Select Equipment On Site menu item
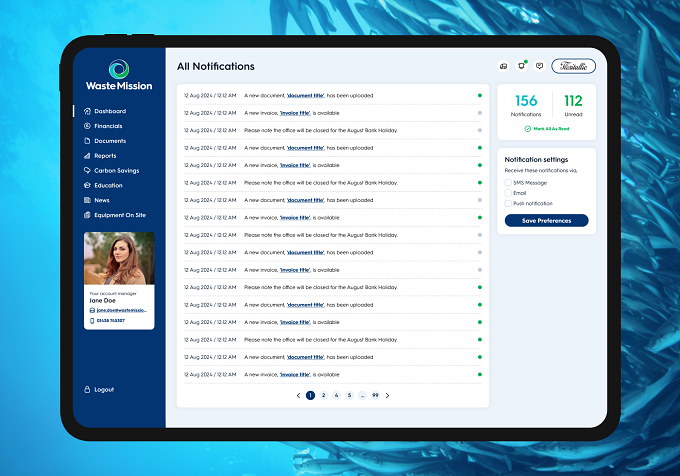 [115, 215]
